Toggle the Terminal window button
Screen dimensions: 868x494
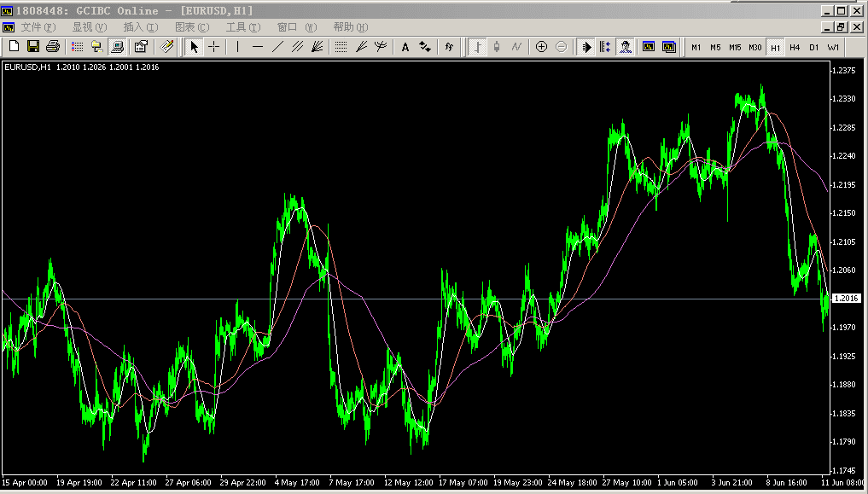pyautogui.click(x=118, y=47)
